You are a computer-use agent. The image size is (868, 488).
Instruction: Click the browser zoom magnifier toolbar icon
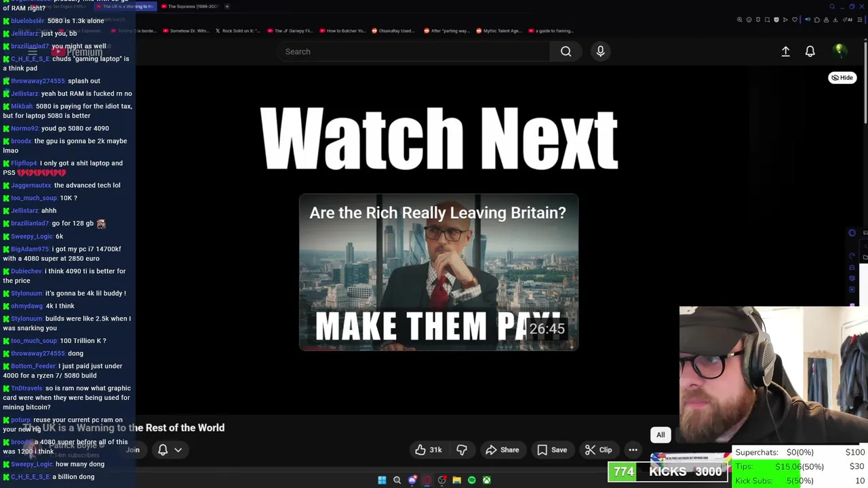(739, 20)
